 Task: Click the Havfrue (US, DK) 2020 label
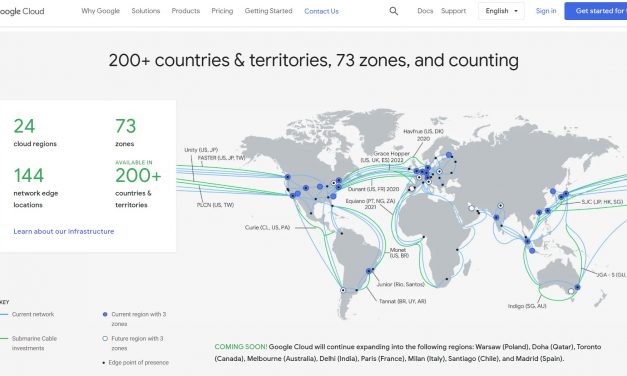[x=423, y=135]
